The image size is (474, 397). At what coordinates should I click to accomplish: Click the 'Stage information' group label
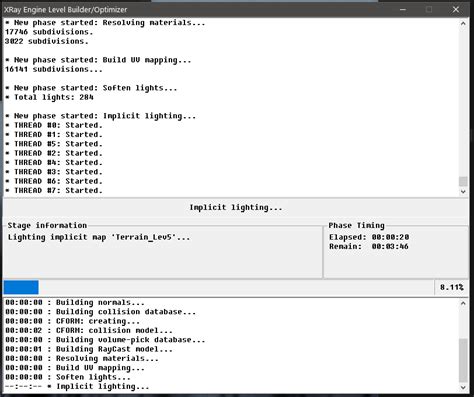coord(47,225)
